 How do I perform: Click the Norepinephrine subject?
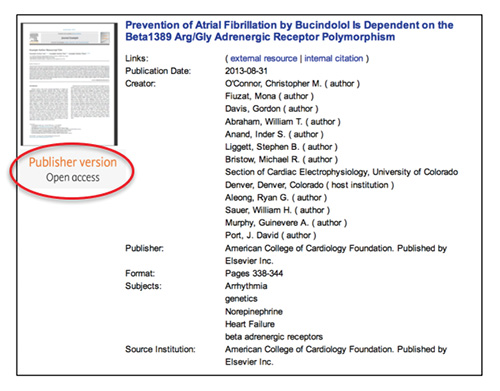click(254, 312)
